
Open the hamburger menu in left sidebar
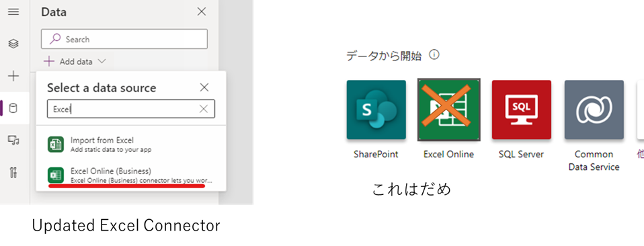(x=13, y=12)
